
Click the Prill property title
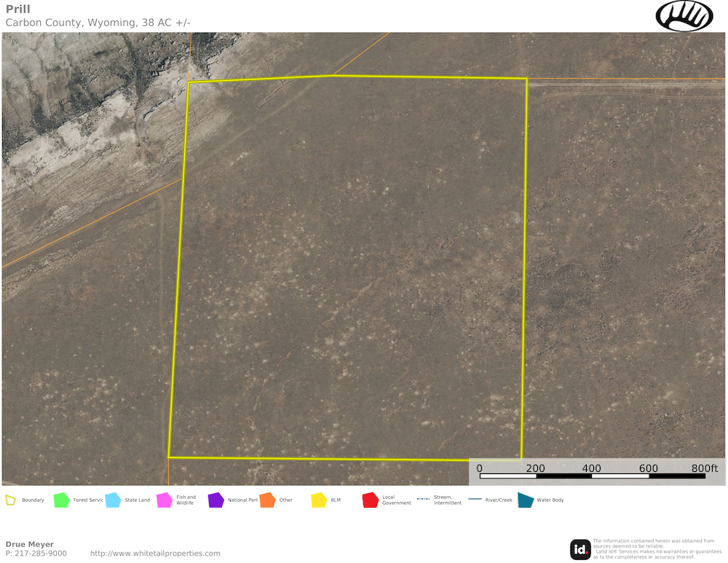point(17,9)
